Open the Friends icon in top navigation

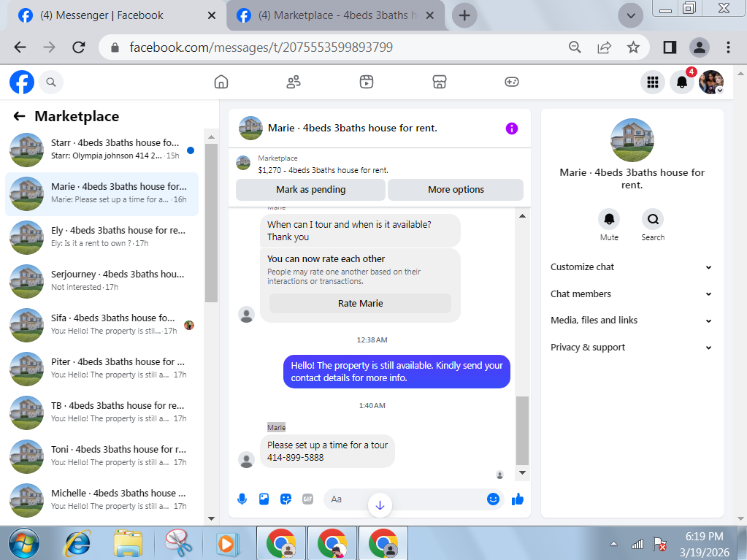(x=294, y=82)
